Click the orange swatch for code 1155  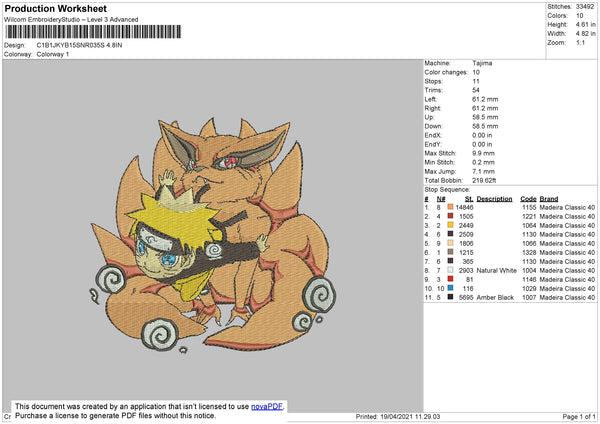[x=450, y=207]
